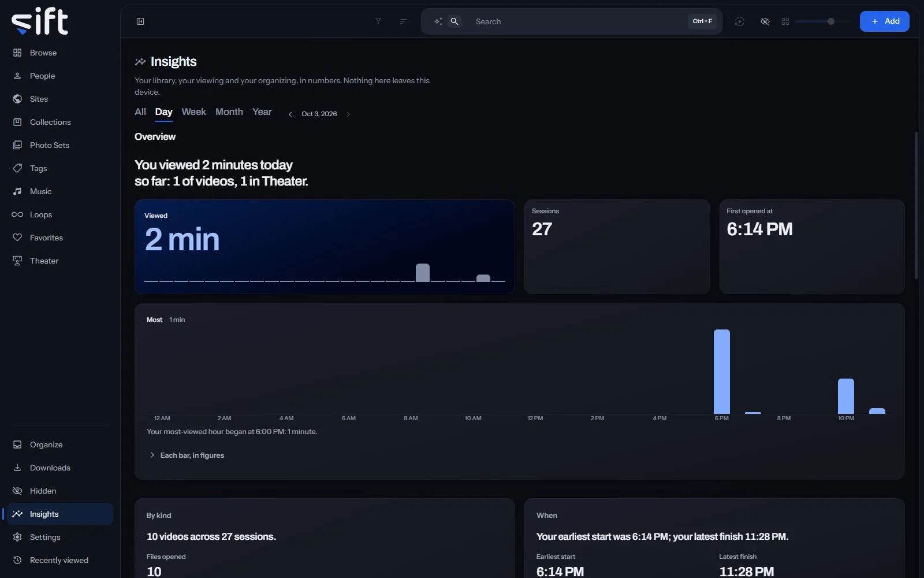The image size is (924, 578).
Task: Click the circular play icon in toolbar
Action: point(739,21)
